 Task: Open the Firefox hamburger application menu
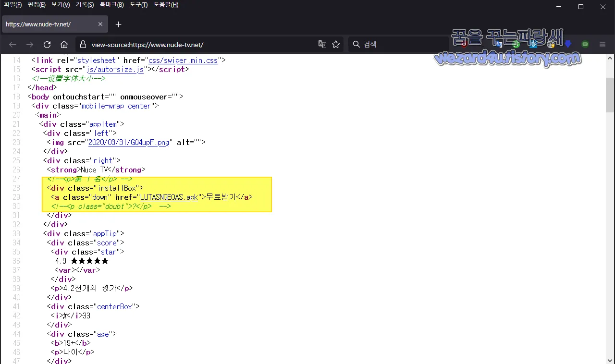coord(603,44)
